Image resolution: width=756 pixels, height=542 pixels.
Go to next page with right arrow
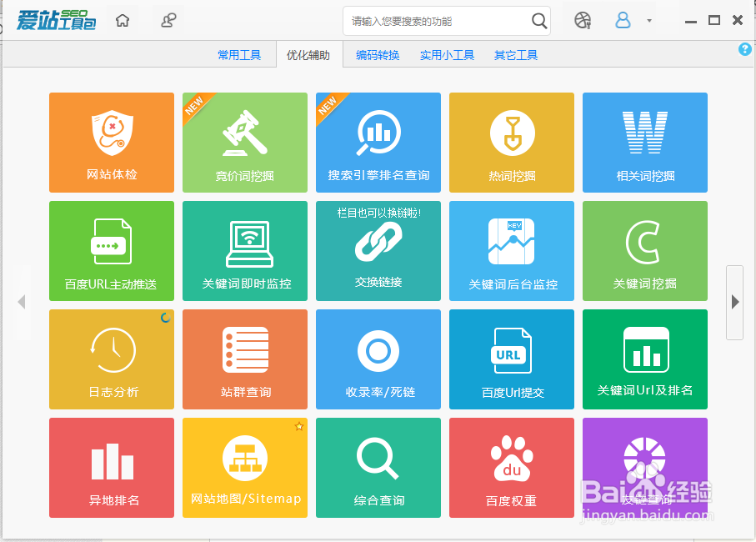coord(735,303)
